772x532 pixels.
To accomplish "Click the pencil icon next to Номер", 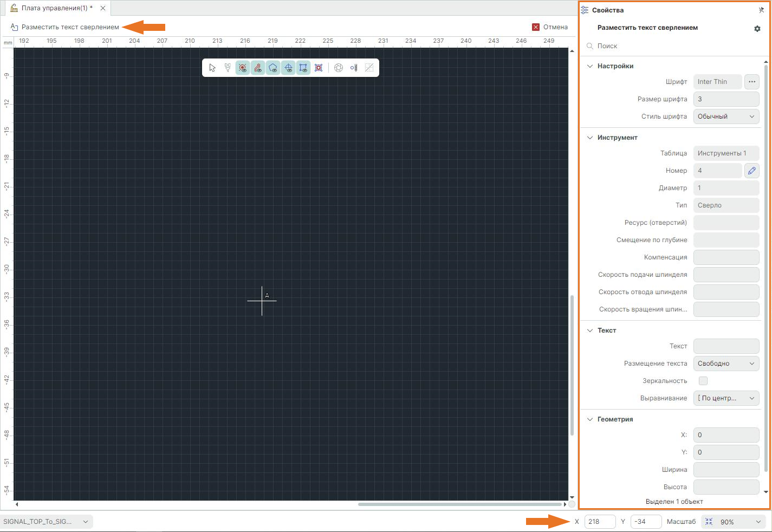I will point(751,171).
